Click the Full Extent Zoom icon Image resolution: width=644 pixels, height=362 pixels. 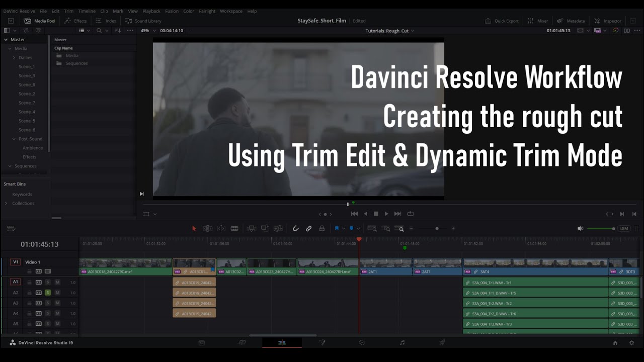click(372, 228)
